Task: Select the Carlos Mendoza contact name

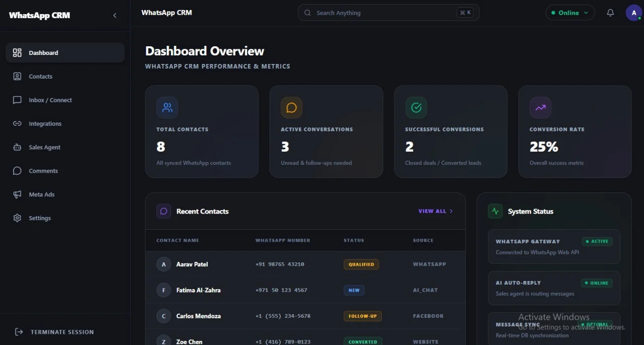Action: coord(198,316)
